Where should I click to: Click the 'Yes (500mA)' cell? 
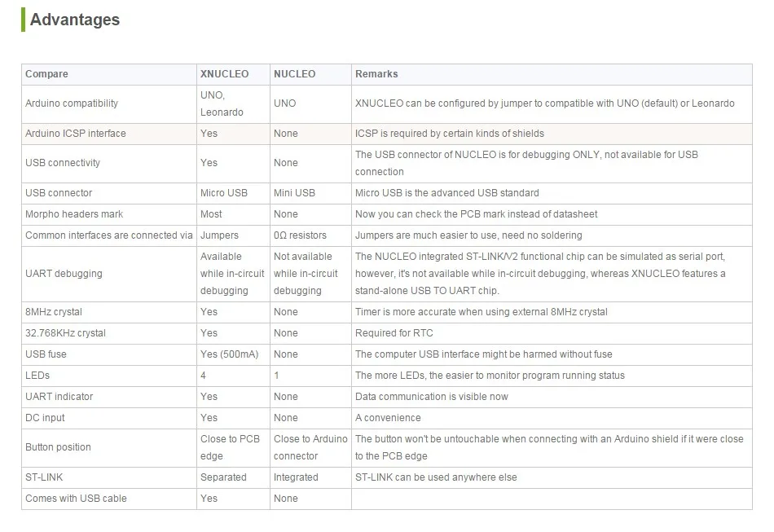pos(229,355)
